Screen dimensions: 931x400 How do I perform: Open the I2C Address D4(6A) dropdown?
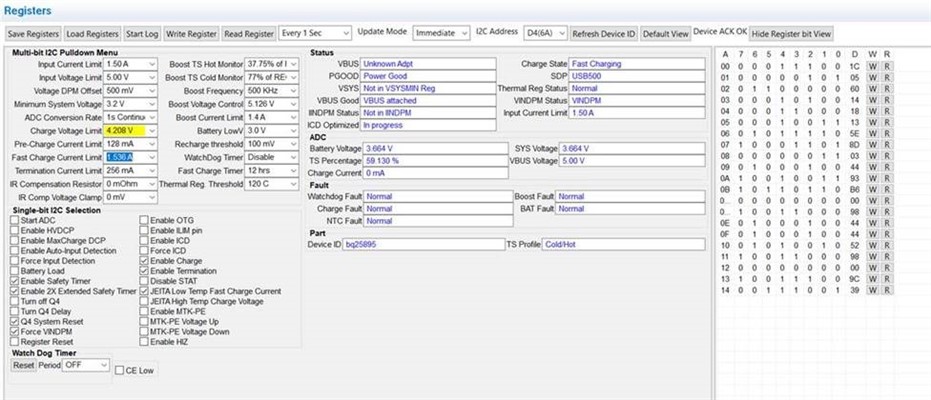tap(546, 33)
